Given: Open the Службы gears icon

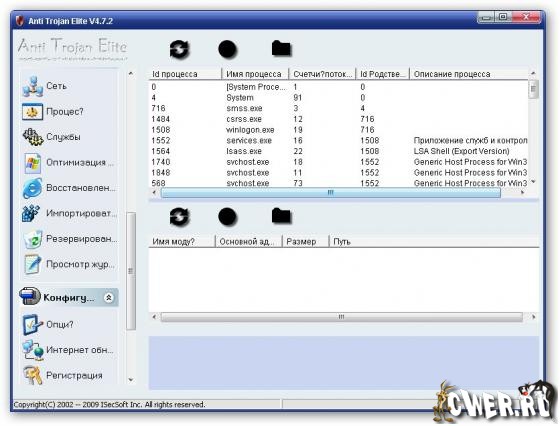Looking at the screenshot, I should [x=33, y=137].
